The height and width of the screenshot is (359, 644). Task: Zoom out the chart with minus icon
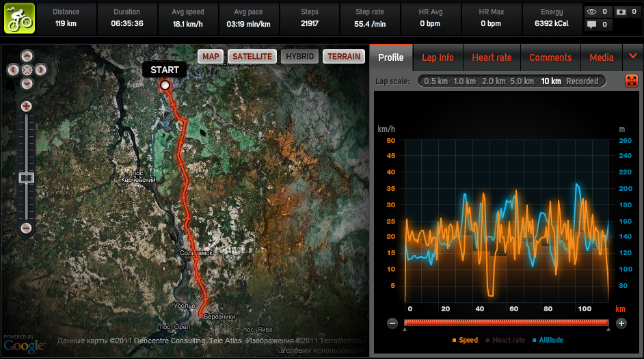coord(392,323)
